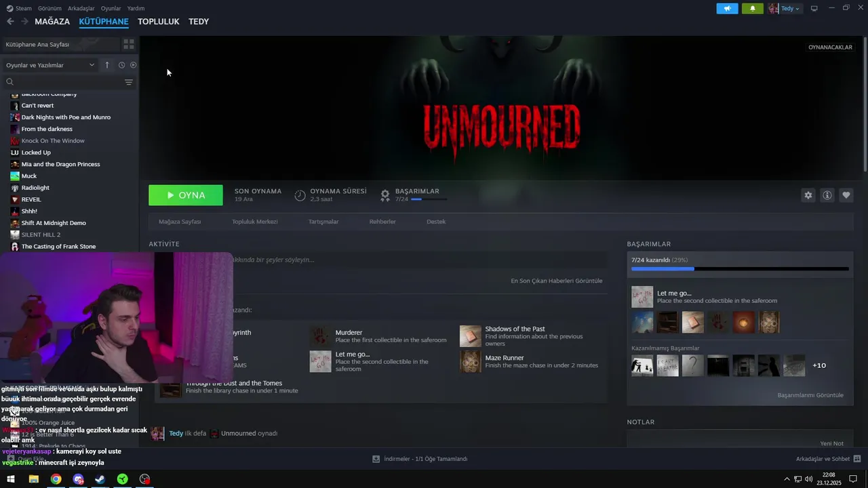
Task: Click En Son Çıkan Haberleri Görüntüle
Action: (x=556, y=281)
